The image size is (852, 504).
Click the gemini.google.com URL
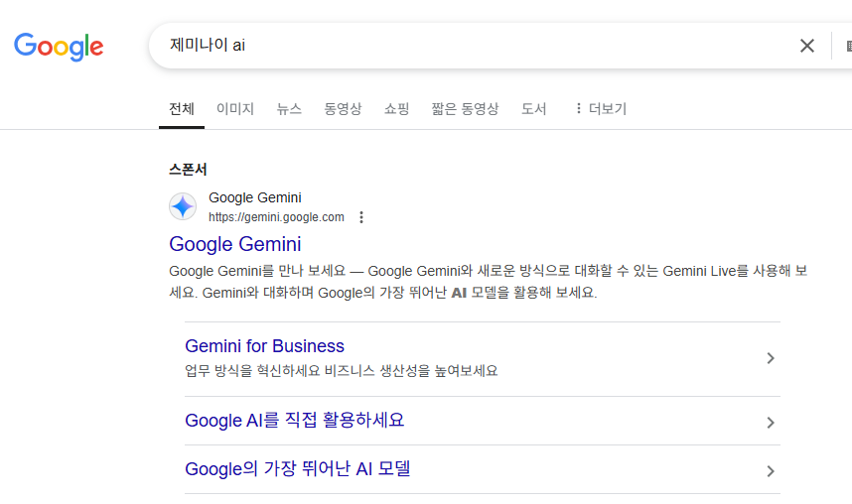(x=276, y=217)
